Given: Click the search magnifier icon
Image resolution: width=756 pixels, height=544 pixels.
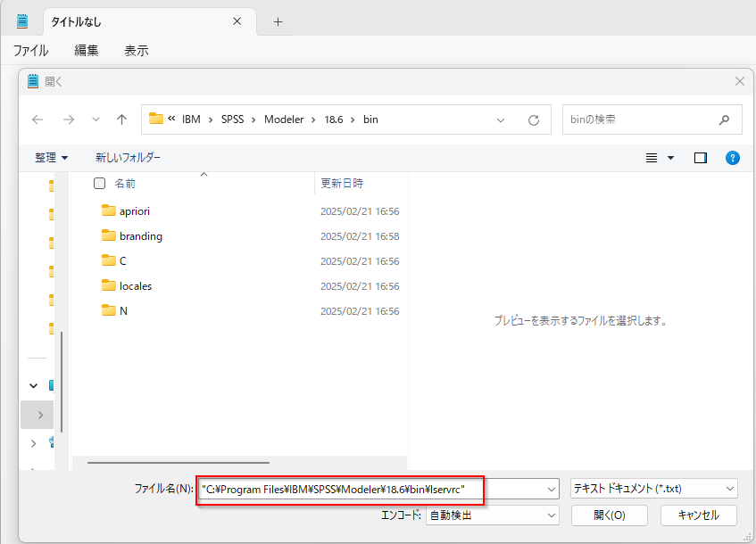Looking at the screenshot, I should pos(724,120).
